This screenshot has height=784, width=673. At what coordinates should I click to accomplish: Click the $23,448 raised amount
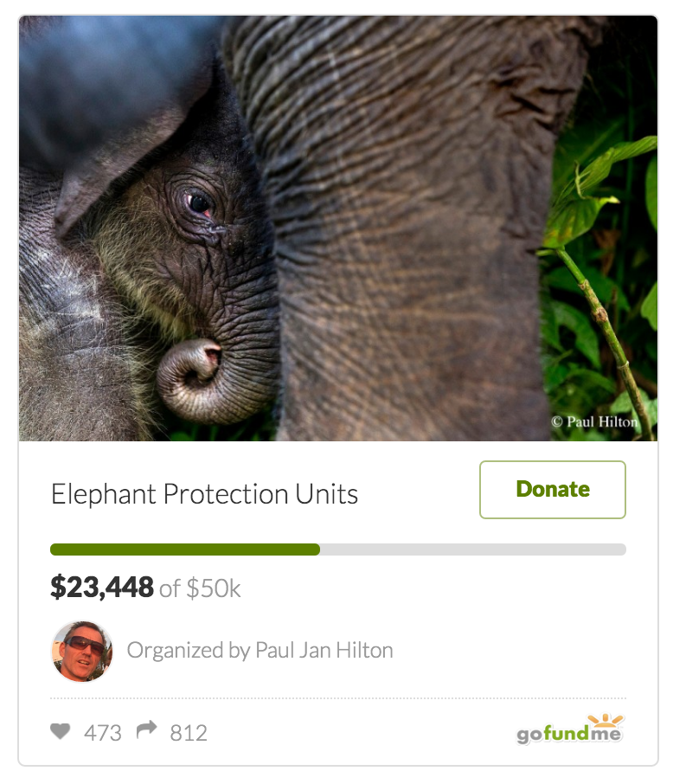coord(102,587)
